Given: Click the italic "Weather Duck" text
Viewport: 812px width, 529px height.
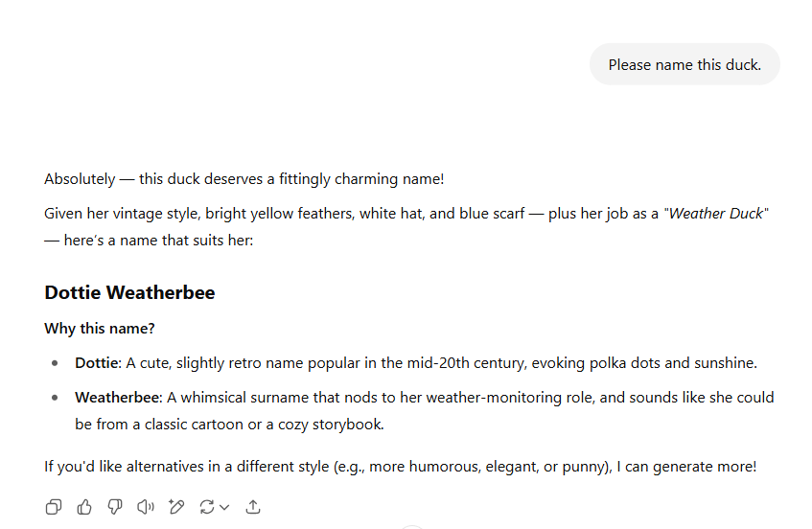Looking at the screenshot, I should 716,214.
